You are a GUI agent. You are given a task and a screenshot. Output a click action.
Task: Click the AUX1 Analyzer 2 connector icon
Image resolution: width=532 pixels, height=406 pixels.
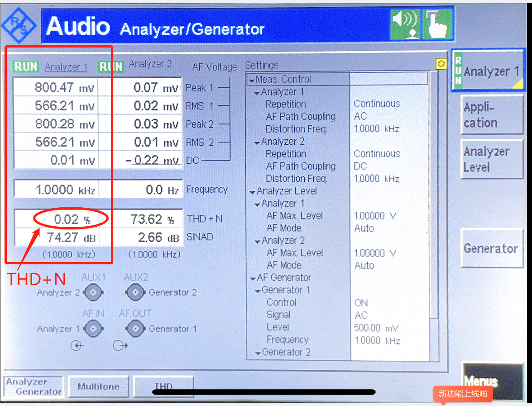click(93, 292)
